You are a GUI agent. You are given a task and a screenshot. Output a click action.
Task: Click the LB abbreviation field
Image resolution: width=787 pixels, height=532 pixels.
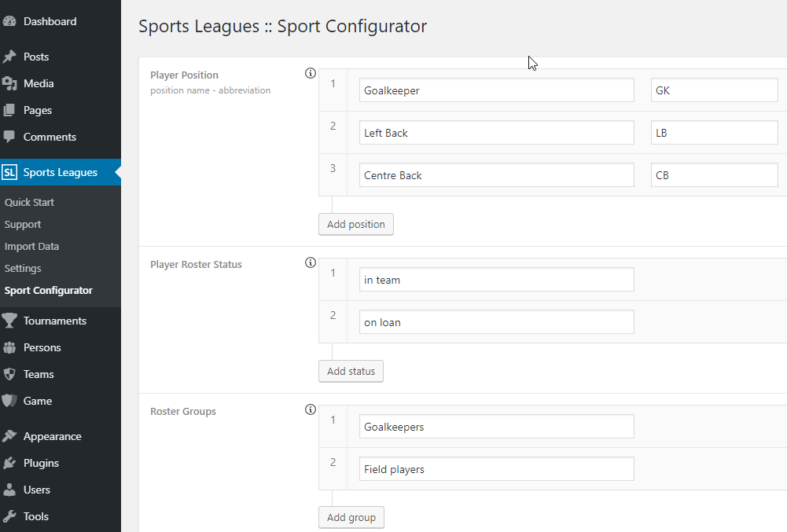[714, 133]
